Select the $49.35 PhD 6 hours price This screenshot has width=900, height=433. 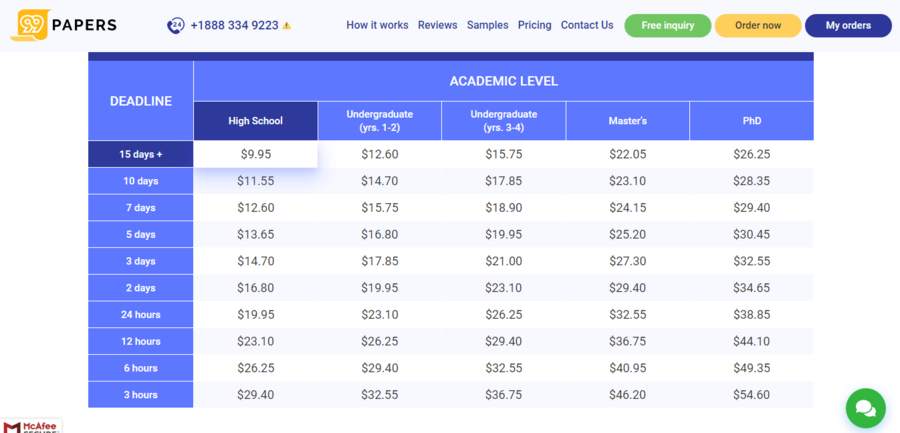[751, 368]
